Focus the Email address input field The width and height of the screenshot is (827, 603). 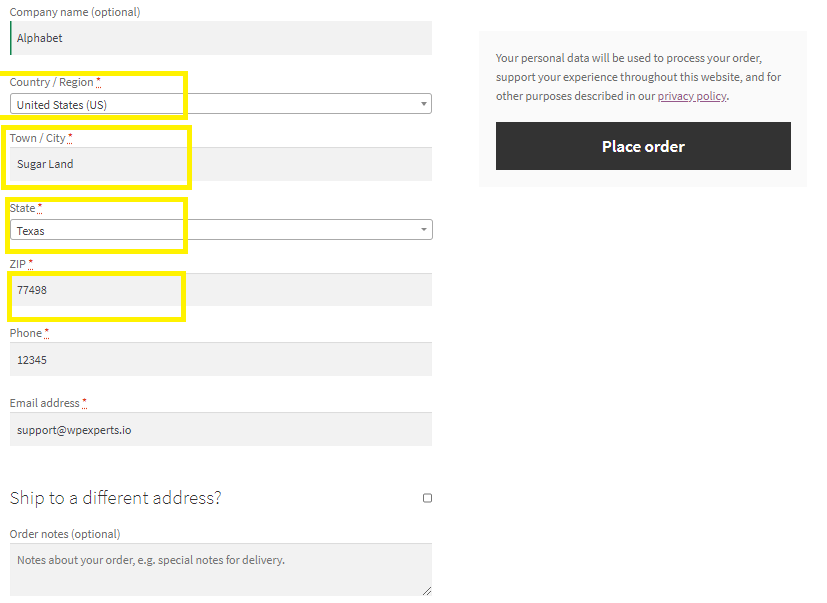pyautogui.click(x=221, y=429)
